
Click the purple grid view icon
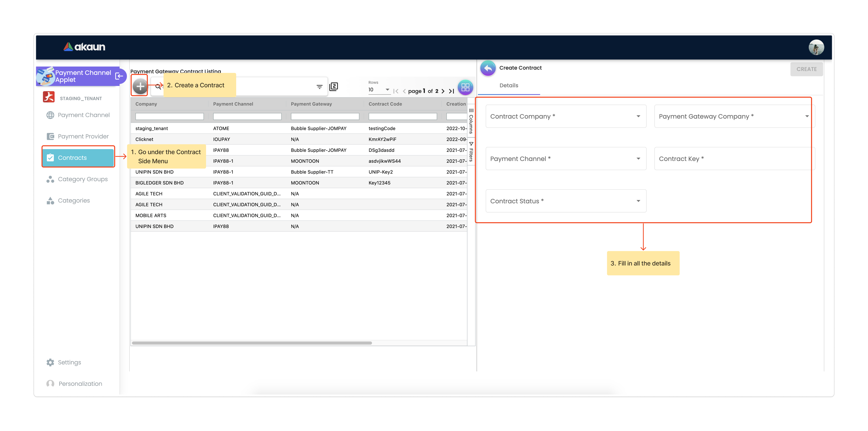click(x=465, y=87)
